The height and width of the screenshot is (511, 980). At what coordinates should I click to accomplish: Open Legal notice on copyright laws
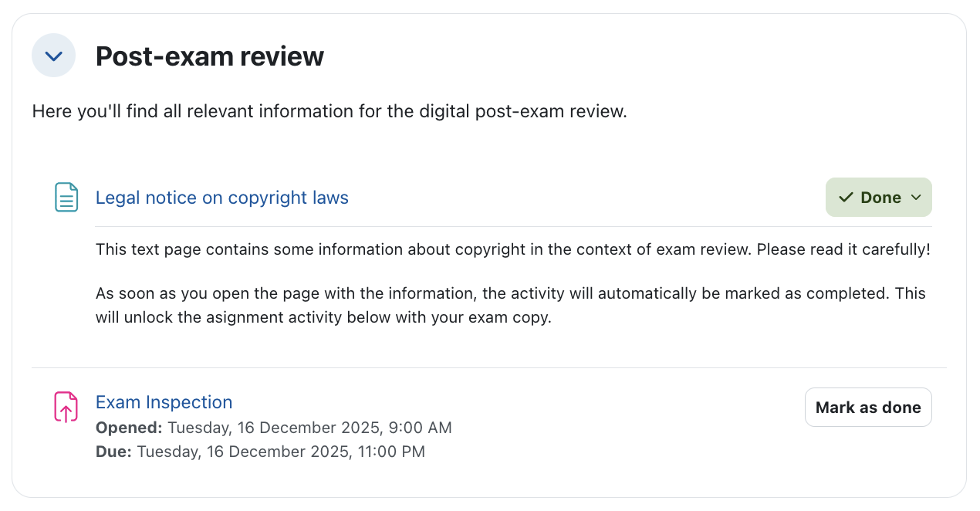[x=221, y=198]
